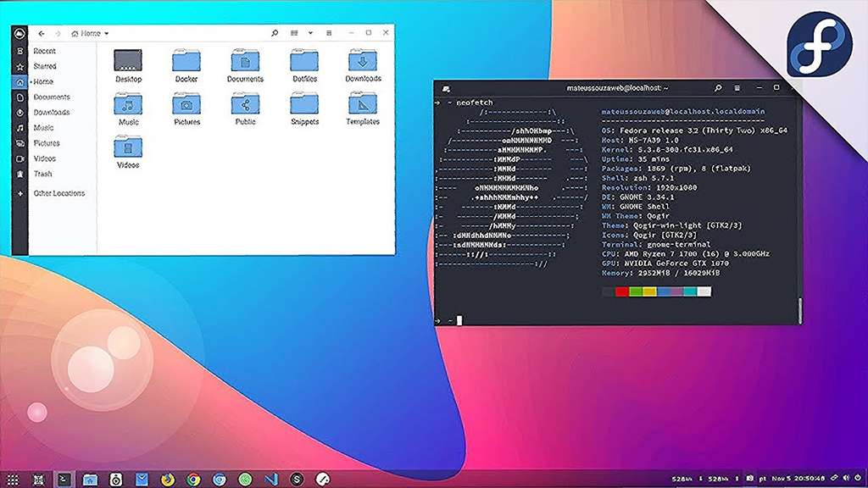Open the black 'S' app in the taskbar
868x488 pixels.
coord(297,480)
